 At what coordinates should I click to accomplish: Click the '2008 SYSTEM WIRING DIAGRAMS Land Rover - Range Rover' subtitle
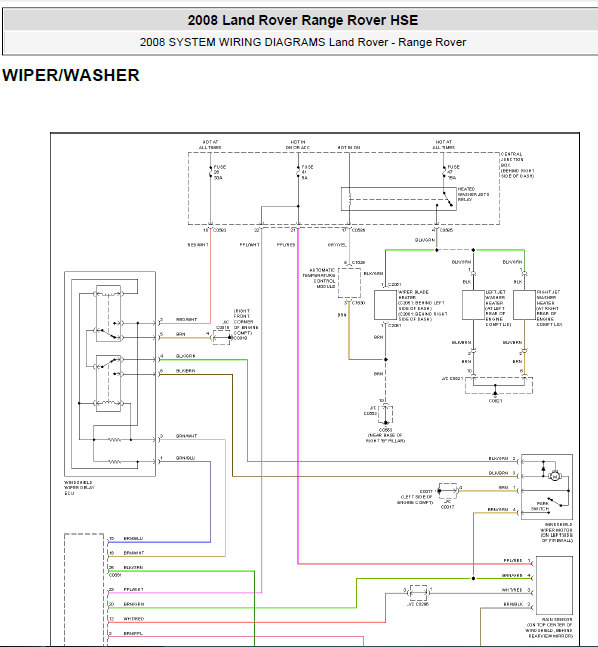tap(303, 42)
